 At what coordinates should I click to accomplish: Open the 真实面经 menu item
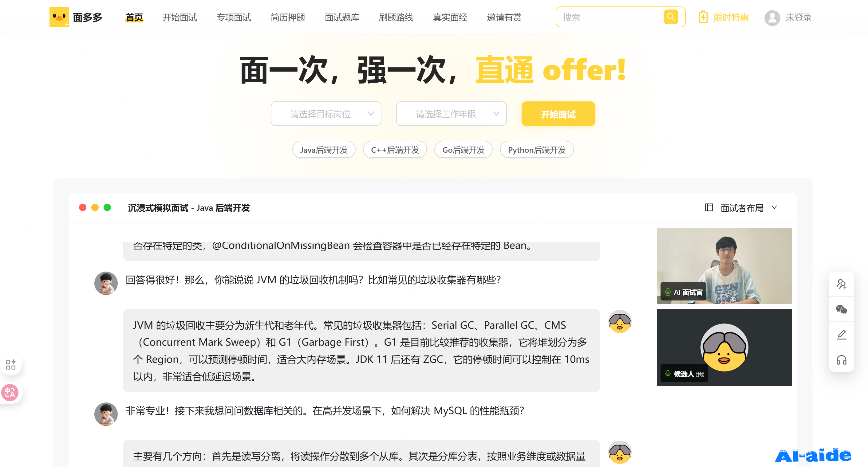(450, 18)
